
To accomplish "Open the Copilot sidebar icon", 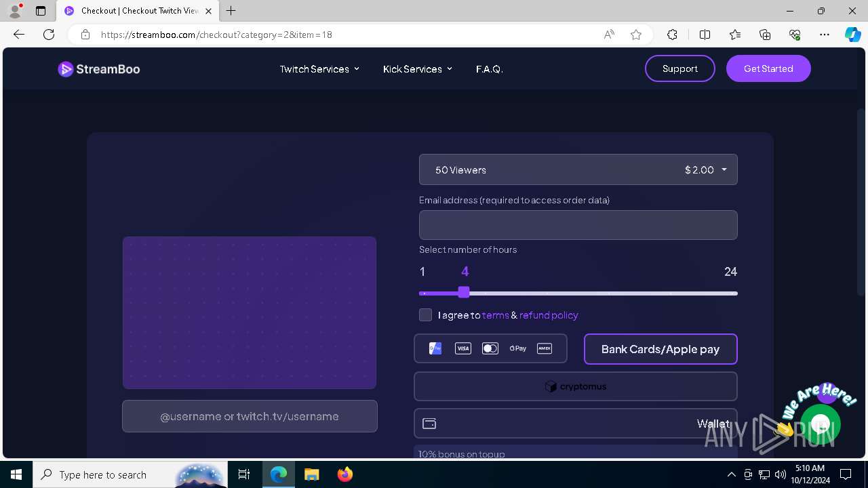I will [852, 35].
